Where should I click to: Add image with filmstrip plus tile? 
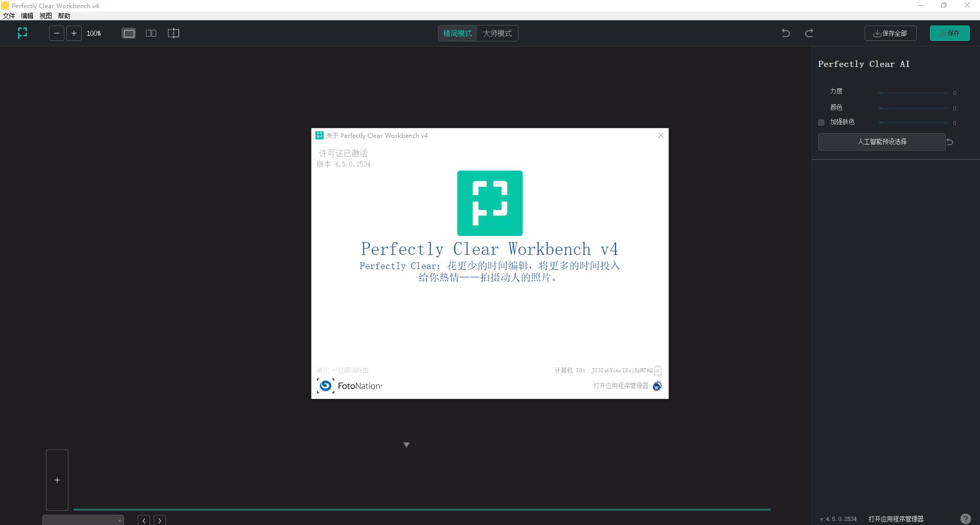[57, 480]
